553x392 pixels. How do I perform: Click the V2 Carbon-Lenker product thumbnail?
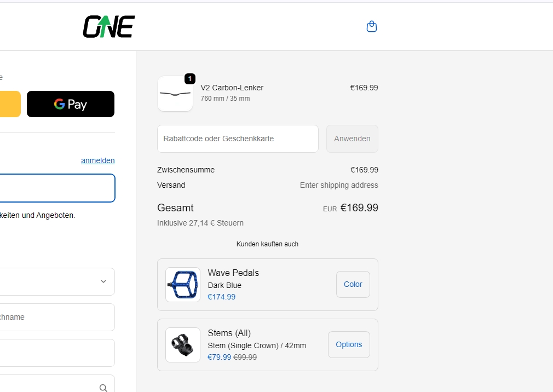[175, 94]
